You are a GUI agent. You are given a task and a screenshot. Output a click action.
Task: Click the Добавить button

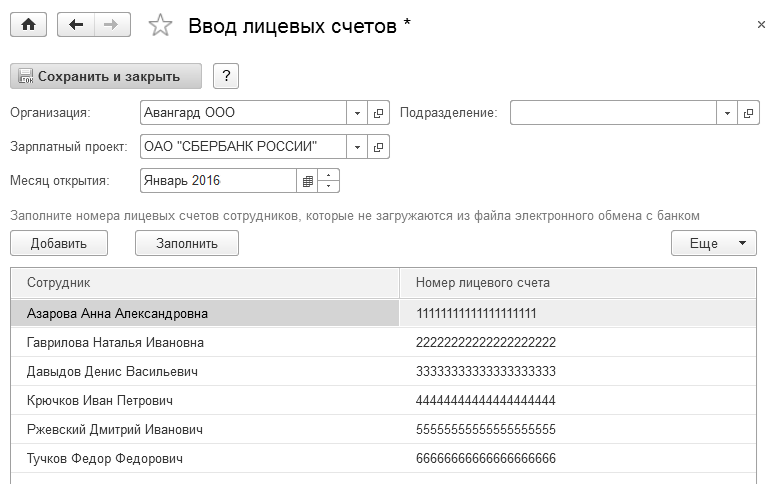[59, 243]
